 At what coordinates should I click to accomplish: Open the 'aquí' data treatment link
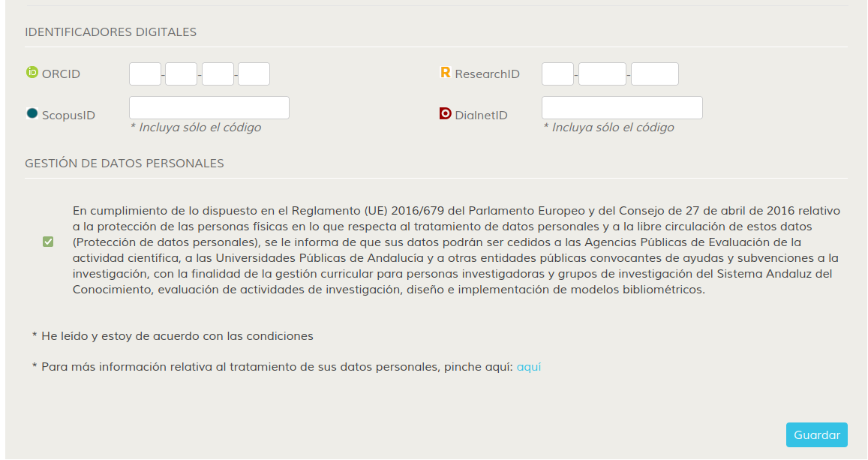(x=529, y=367)
